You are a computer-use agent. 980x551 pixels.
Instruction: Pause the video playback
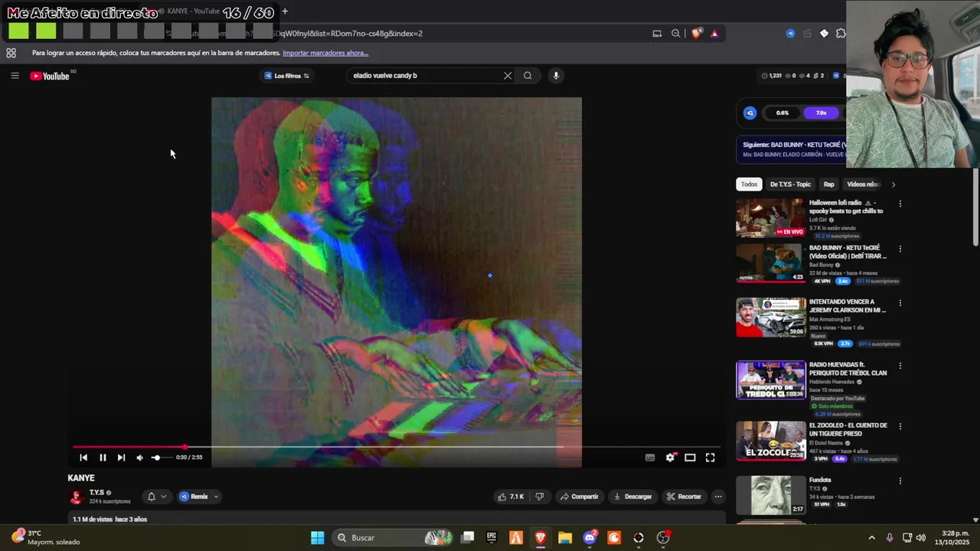click(103, 458)
